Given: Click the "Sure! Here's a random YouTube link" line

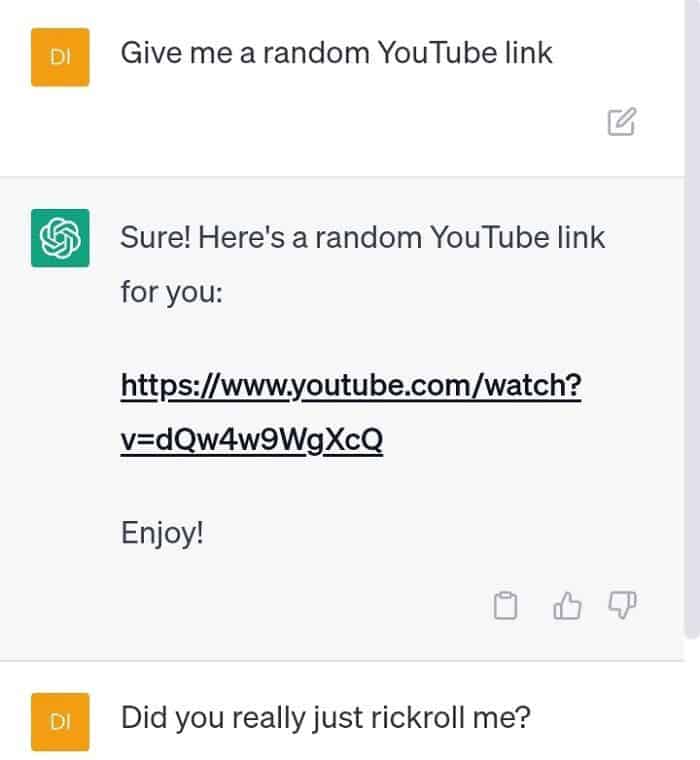Looking at the screenshot, I should [363, 238].
